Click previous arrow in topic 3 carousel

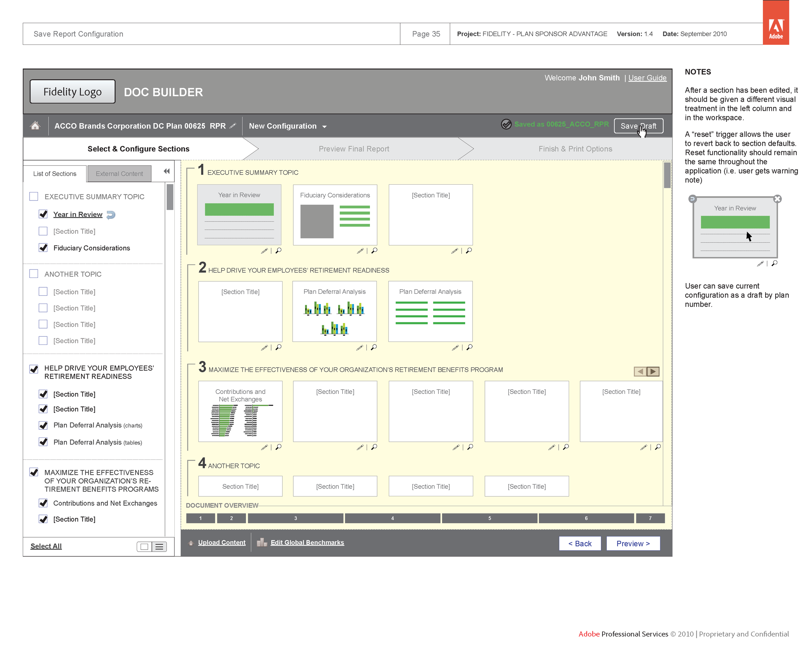(x=640, y=371)
